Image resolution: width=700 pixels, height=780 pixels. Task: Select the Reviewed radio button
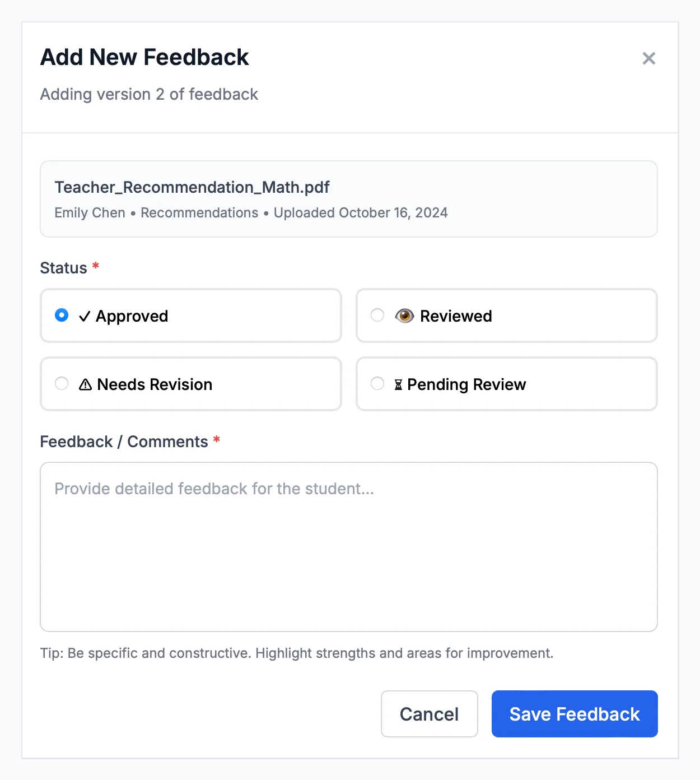(377, 315)
